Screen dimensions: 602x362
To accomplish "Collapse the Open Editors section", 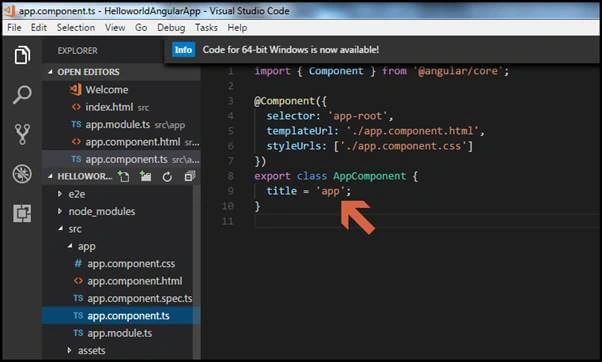I will click(x=50, y=72).
